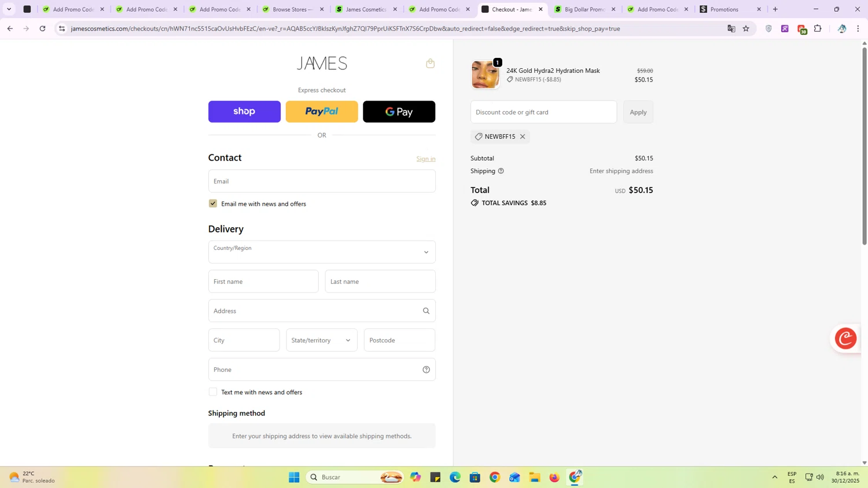Click the ESP language indicator
This screenshot has width=868, height=488.
click(x=792, y=477)
